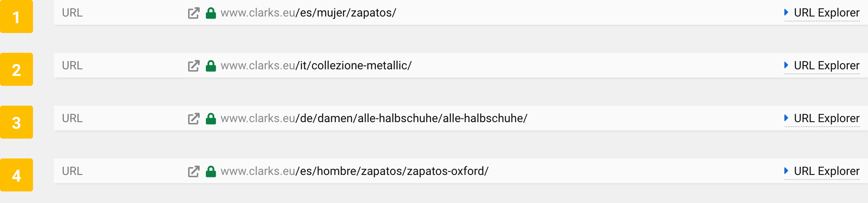Select the yellow number 2 badge

[x=17, y=70]
